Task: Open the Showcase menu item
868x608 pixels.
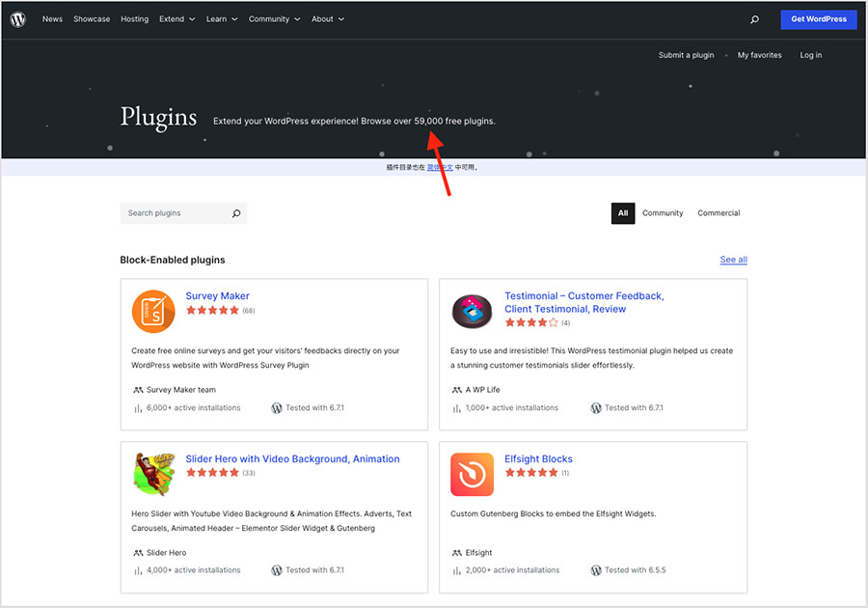Action: [x=92, y=19]
